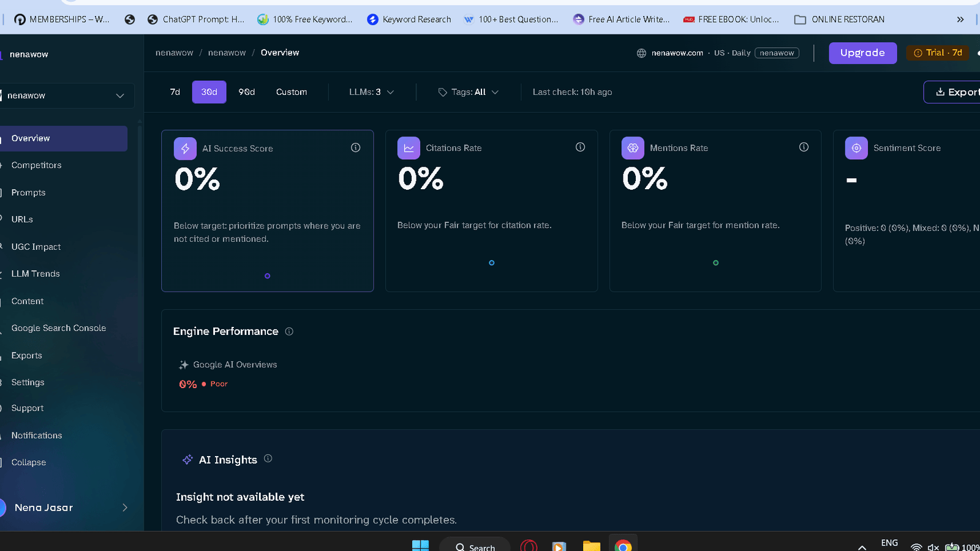Click the AI Success Score lightning icon
The height and width of the screenshot is (551, 980).
click(185, 149)
